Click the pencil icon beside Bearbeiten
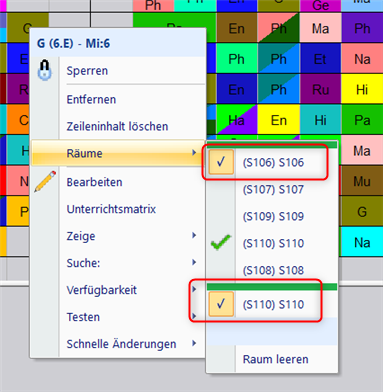 [x=45, y=182]
